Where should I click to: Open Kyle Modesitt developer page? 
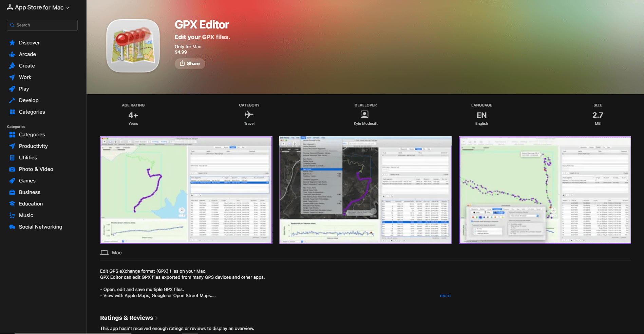pyautogui.click(x=365, y=123)
